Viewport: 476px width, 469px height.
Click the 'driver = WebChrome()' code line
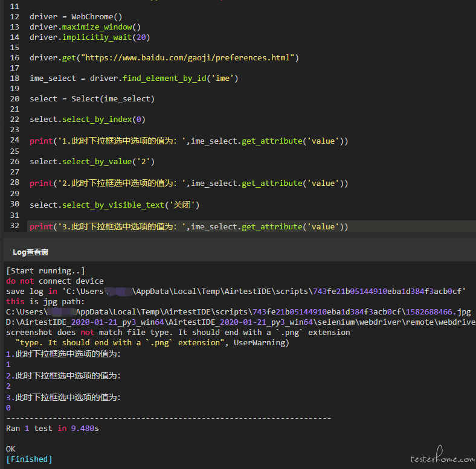76,17
